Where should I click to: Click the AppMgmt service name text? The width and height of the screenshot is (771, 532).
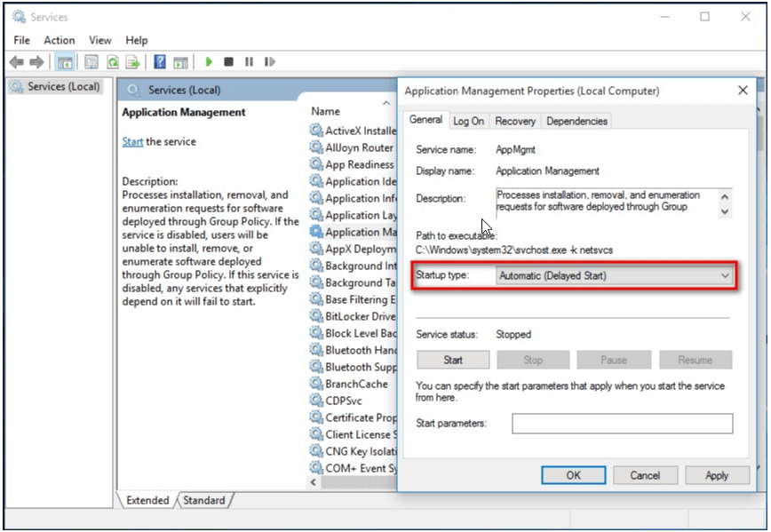tap(515, 149)
